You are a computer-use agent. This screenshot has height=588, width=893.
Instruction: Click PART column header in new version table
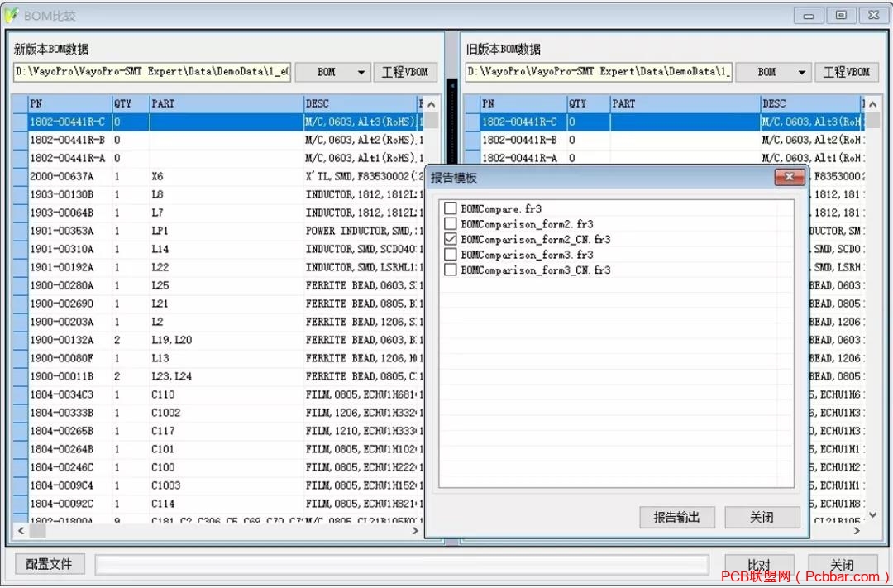pyautogui.click(x=227, y=103)
